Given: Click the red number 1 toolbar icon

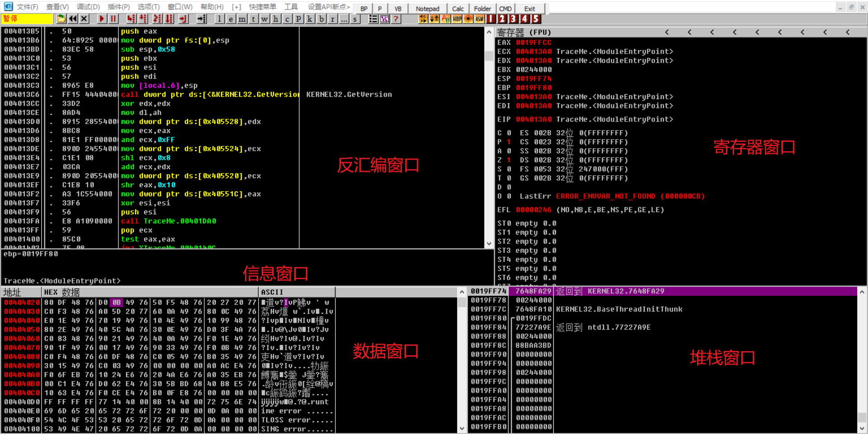Looking at the screenshot, I should click(x=491, y=19).
